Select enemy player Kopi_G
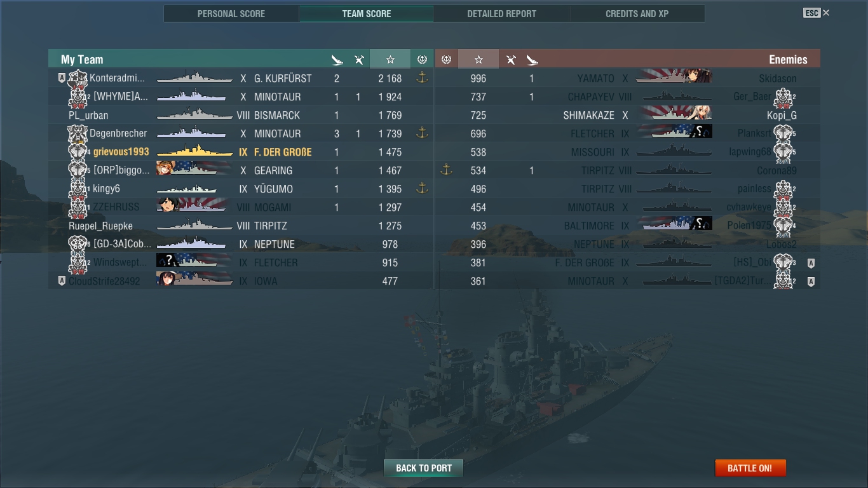This screenshot has height=488, width=868. [x=782, y=115]
